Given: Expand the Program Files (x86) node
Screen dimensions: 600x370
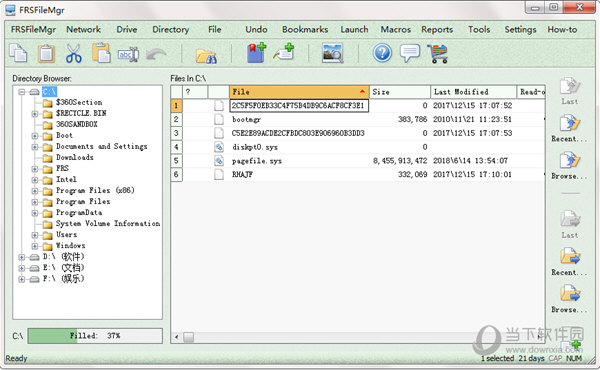Looking at the screenshot, I should 35,191.
